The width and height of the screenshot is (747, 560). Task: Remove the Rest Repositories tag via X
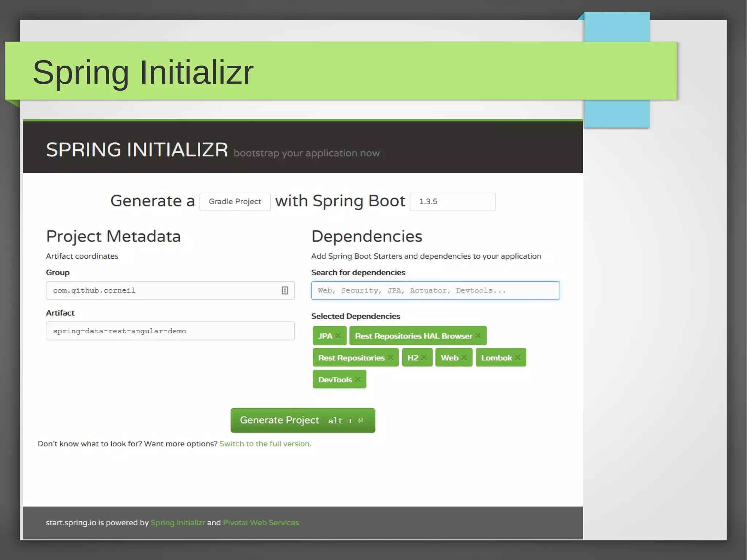point(390,358)
